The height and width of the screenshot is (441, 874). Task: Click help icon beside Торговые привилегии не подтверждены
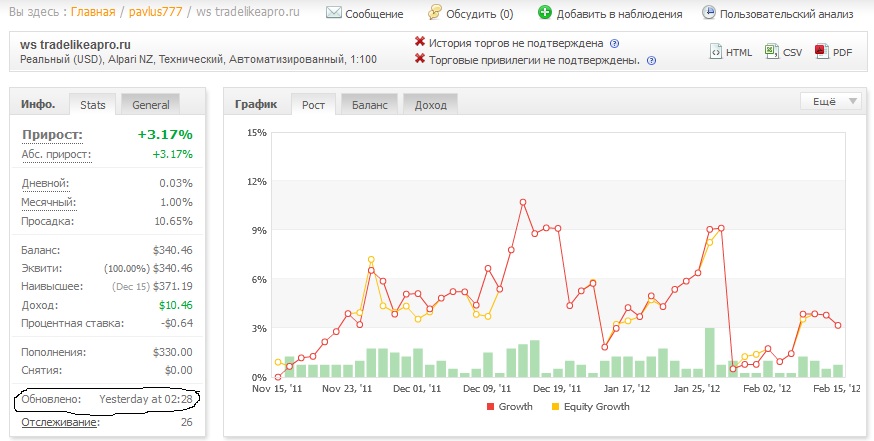pyautogui.click(x=651, y=61)
